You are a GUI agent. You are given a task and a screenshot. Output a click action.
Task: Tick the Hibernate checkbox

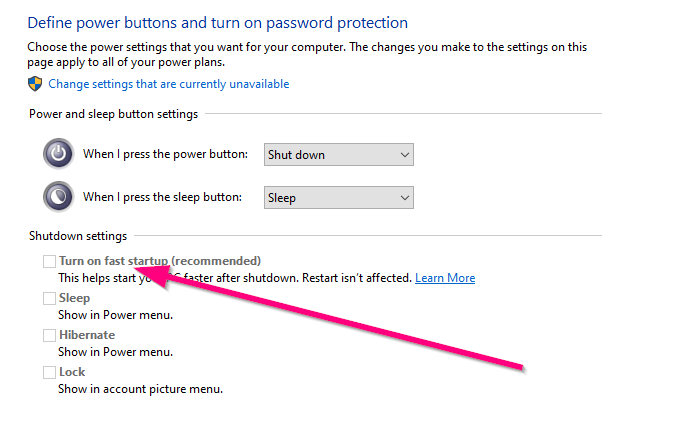[x=49, y=335]
